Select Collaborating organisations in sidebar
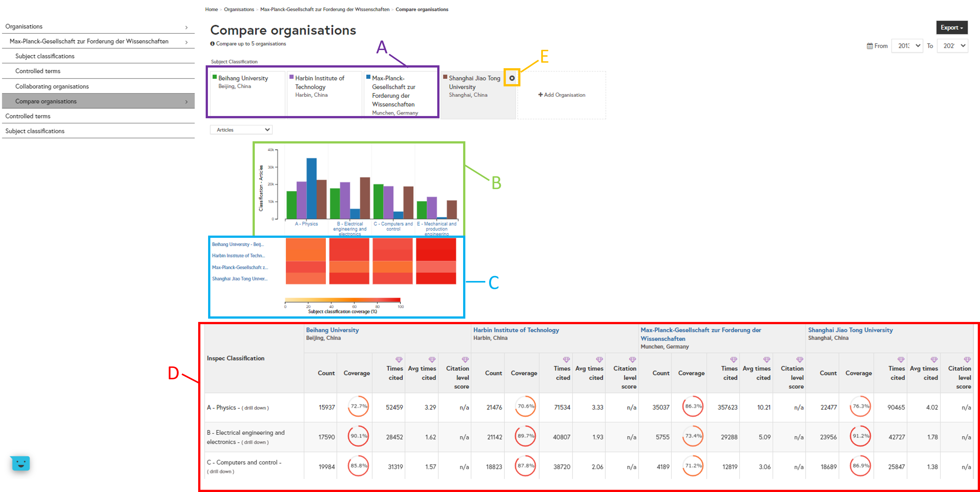This screenshot has height=492, width=980. [52, 86]
